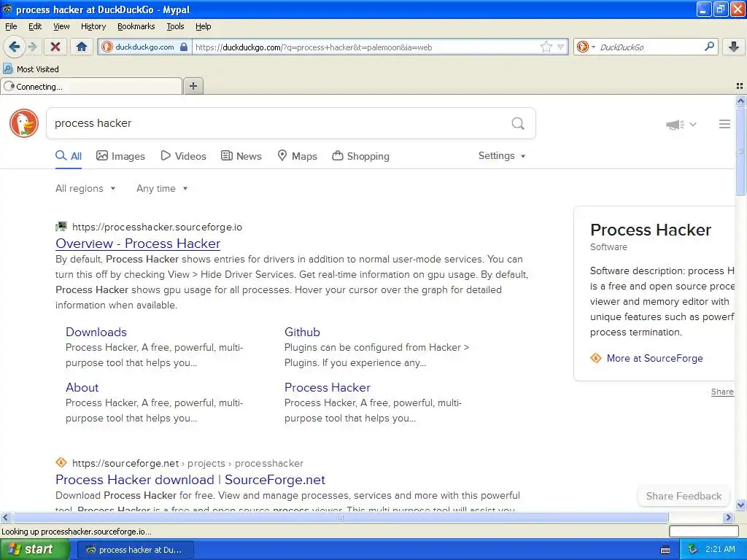Open the Most Visited bookmarks folder
Image resolution: width=747 pixels, height=560 pixels.
[x=31, y=69]
